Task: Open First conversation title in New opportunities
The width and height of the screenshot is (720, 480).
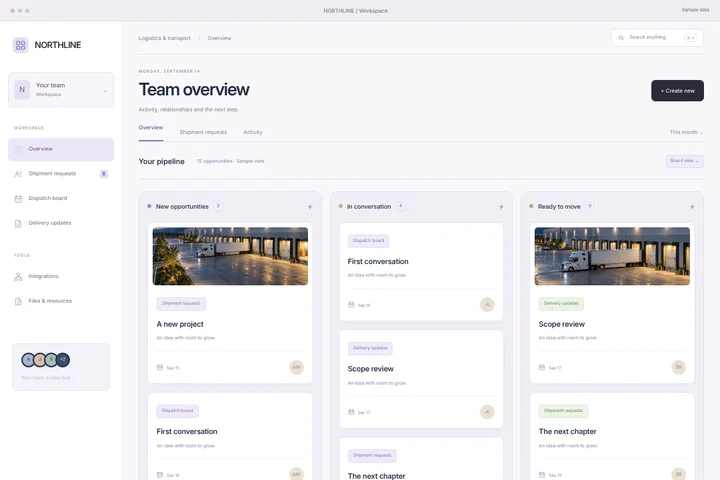Action: click(x=187, y=432)
